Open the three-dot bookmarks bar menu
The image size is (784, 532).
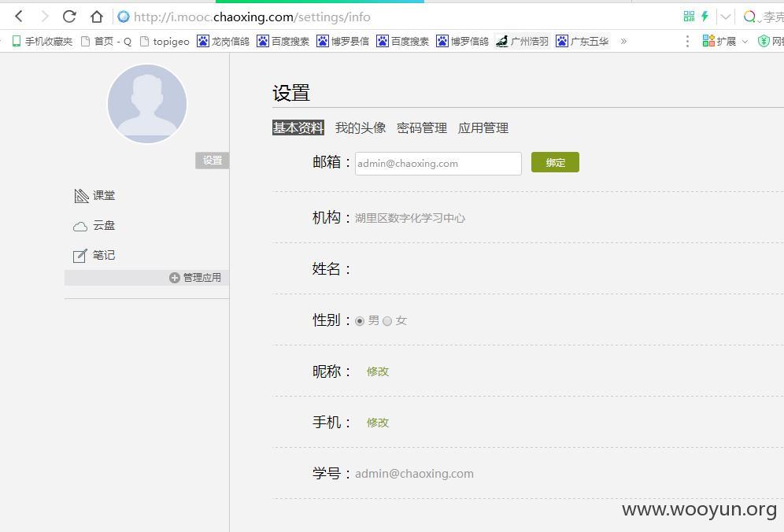(687, 41)
